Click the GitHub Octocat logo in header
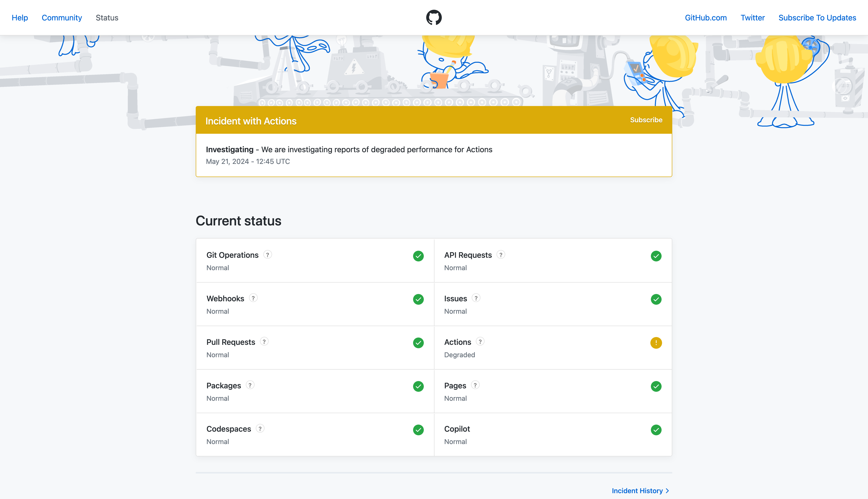 tap(434, 18)
